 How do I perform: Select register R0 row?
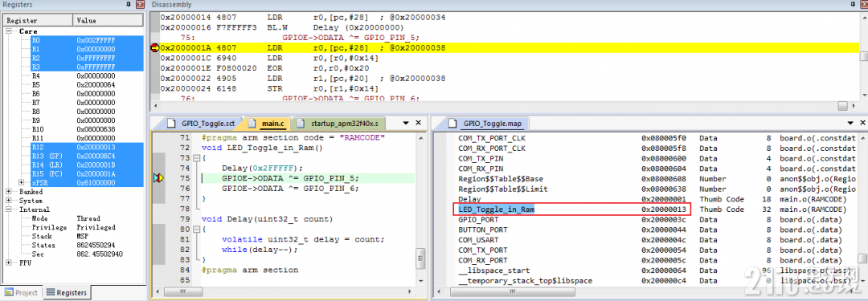point(88,40)
